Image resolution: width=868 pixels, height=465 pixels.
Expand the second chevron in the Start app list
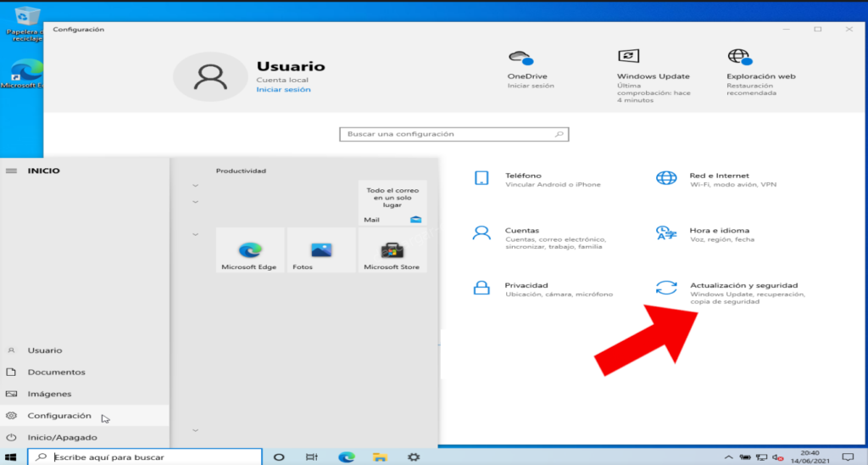coord(196,202)
